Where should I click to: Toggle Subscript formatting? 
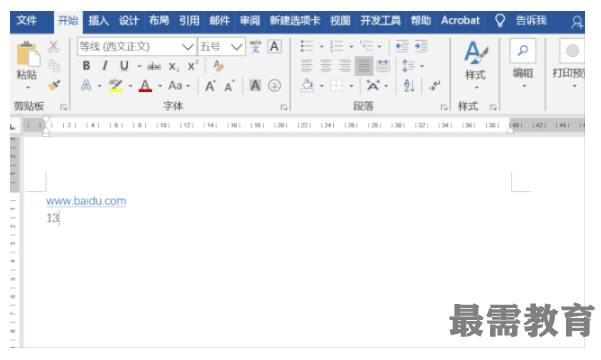[x=174, y=67]
